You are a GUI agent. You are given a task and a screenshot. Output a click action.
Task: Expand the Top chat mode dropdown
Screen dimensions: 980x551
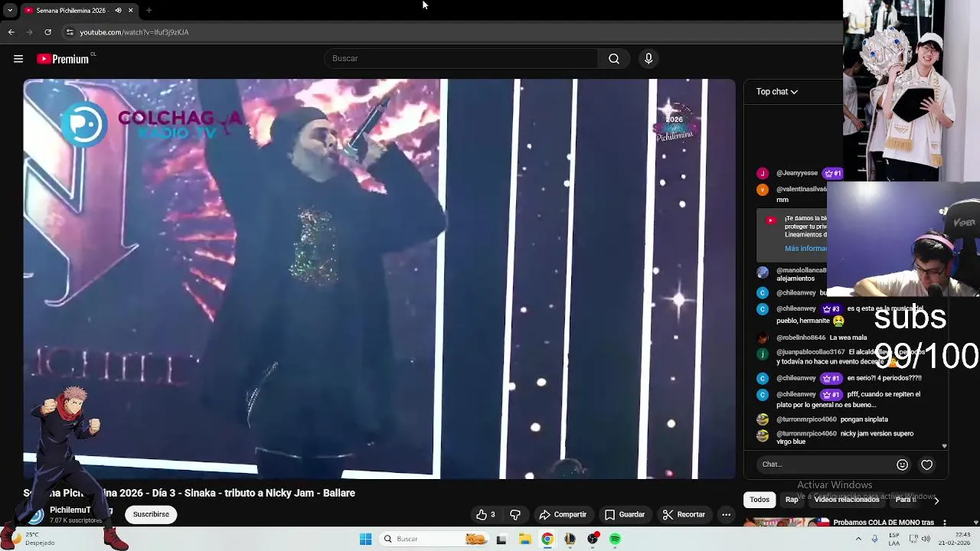tap(777, 92)
